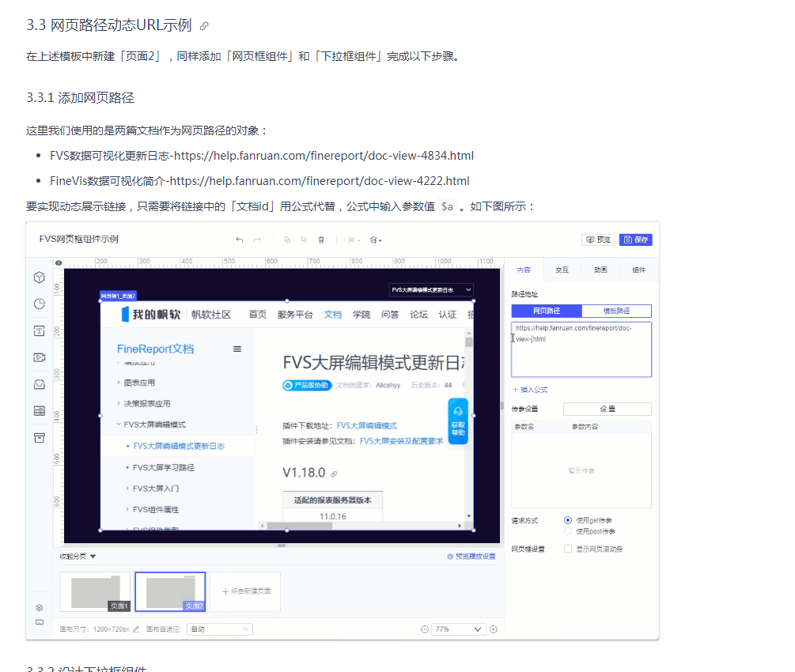795x672 pixels.
Task: Open 文档 in embedded page navigation
Action: point(332,315)
